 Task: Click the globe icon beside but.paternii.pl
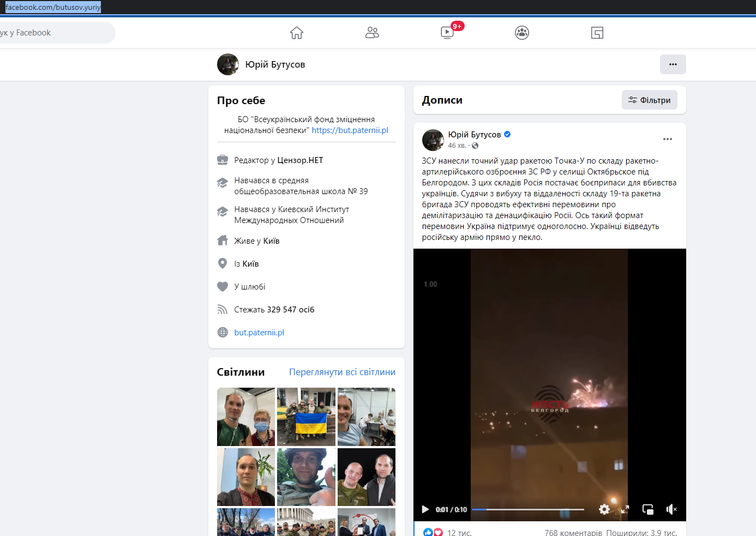click(223, 333)
